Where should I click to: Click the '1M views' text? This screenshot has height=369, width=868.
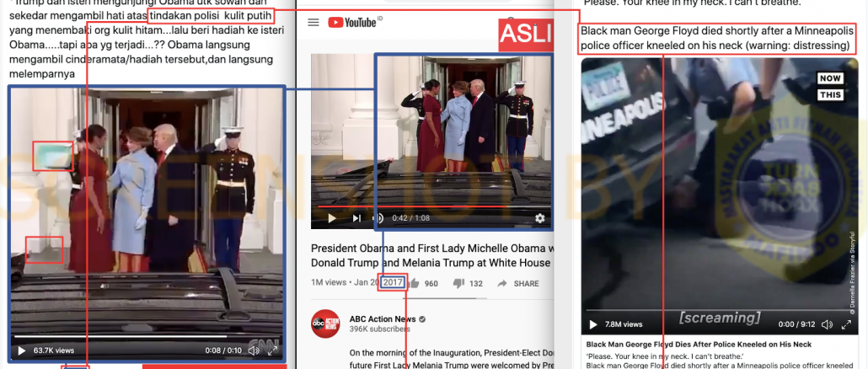click(329, 283)
